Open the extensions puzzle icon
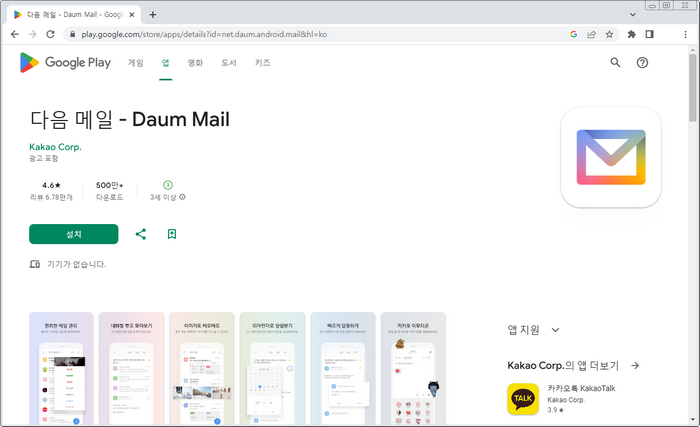This screenshot has width=700, height=427. coord(631,34)
